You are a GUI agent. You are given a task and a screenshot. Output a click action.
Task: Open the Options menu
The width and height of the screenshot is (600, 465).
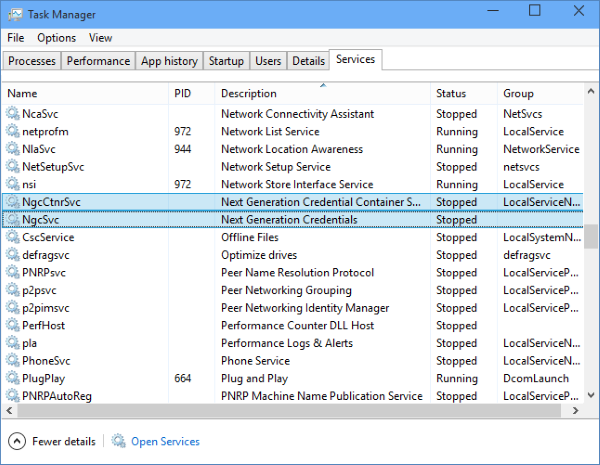pos(56,38)
